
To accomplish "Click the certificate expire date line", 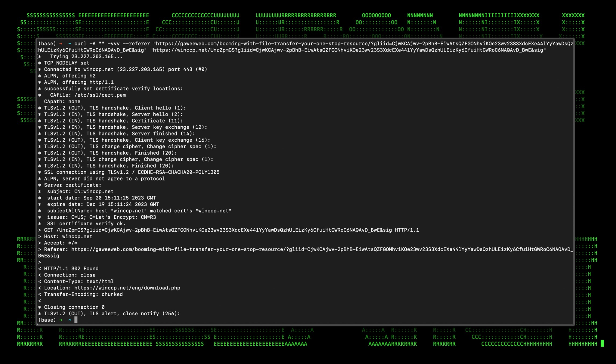I will coord(103,204).
